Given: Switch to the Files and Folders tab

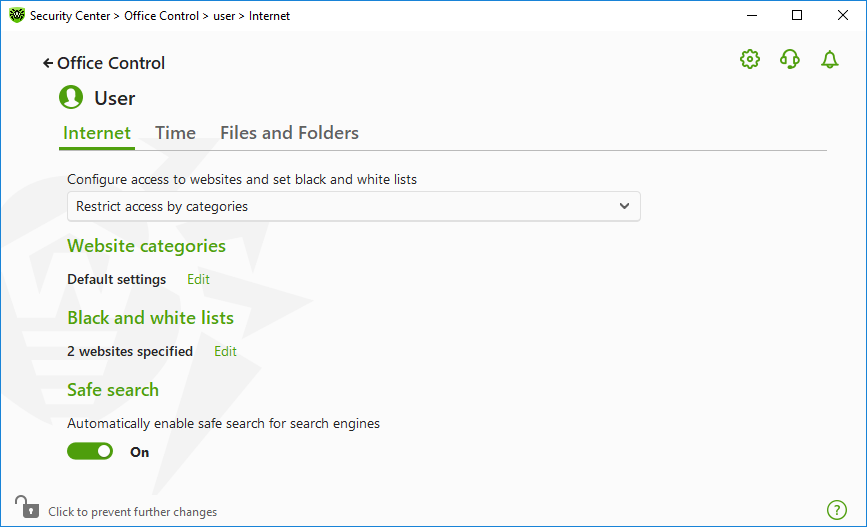Looking at the screenshot, I should pos(289,133).
